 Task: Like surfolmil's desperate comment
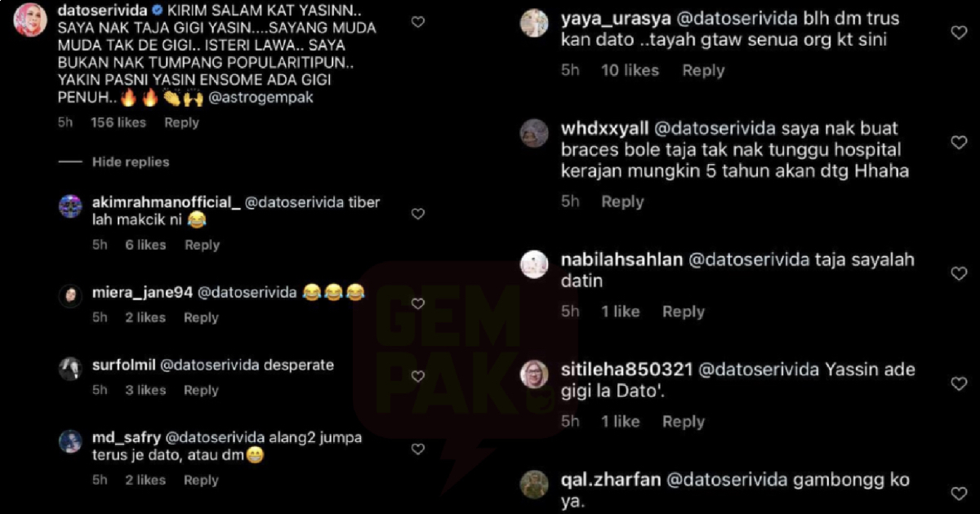point(418,376)
